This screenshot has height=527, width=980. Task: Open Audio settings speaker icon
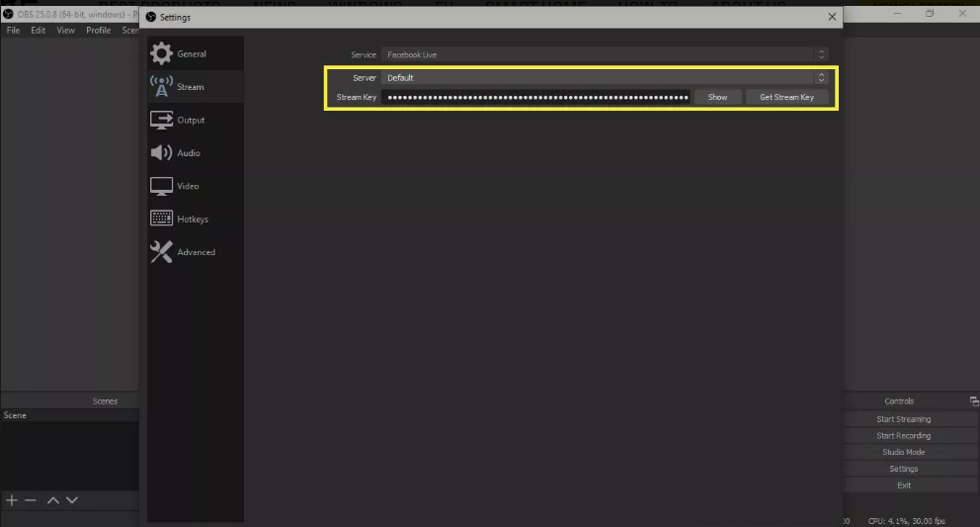pos(161,152)
